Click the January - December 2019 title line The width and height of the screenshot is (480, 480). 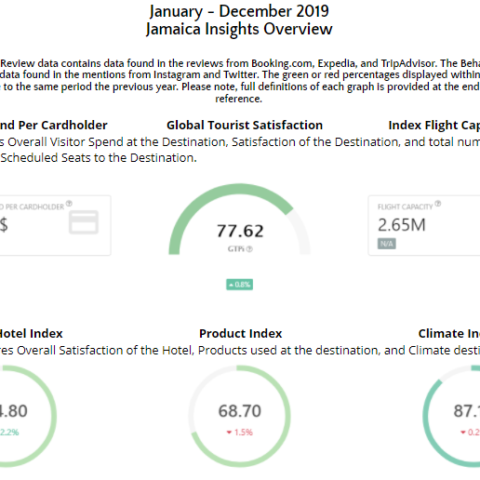(x=239, y=11)
